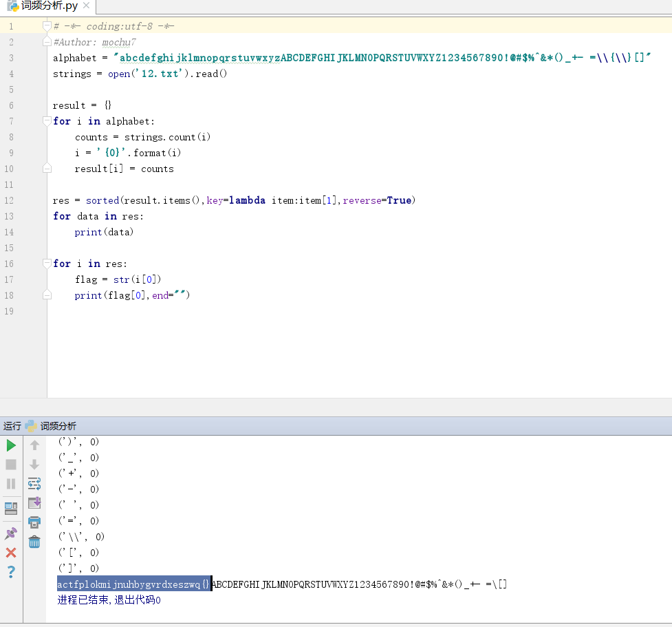Select the 词频分析 run configuration tab
The image size is (672, 627).
[58, 426]
